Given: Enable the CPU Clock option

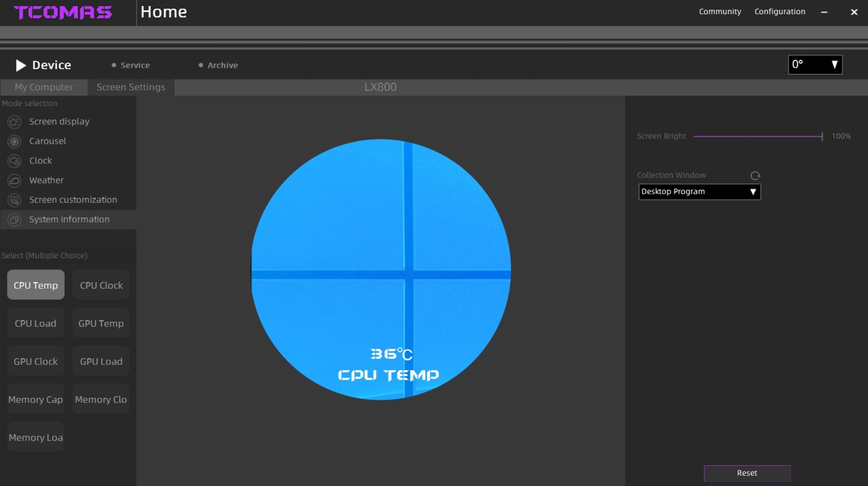Looking at the screenshot, I should point(101,285).
